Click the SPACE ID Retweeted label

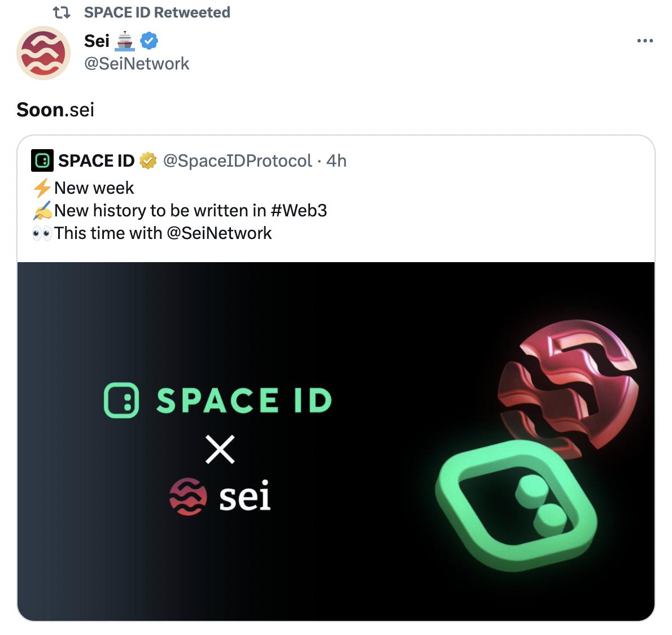(156, 11)
